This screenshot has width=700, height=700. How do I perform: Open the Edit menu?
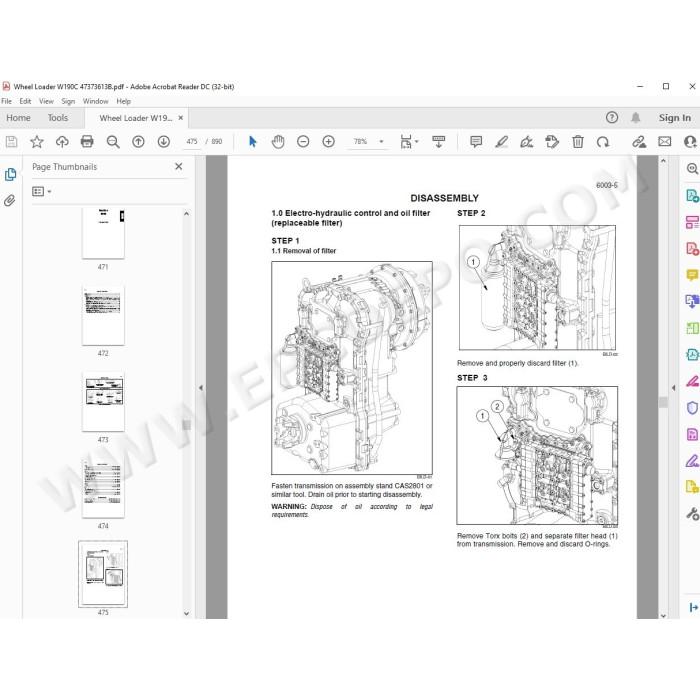click(x=25, y=101)
